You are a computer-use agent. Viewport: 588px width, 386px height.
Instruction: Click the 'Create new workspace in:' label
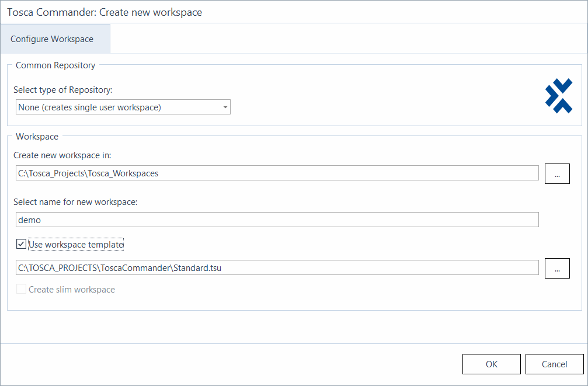click(62, 155)
